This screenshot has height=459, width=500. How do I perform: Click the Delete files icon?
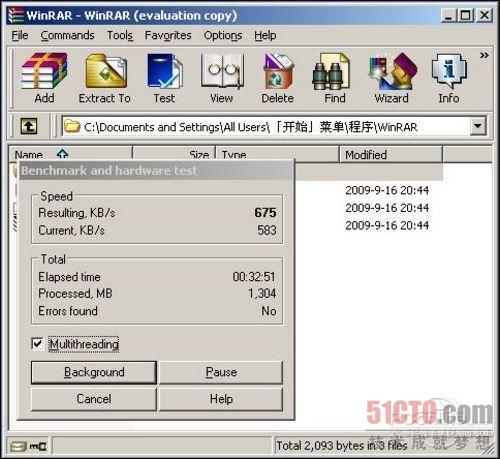278,71
